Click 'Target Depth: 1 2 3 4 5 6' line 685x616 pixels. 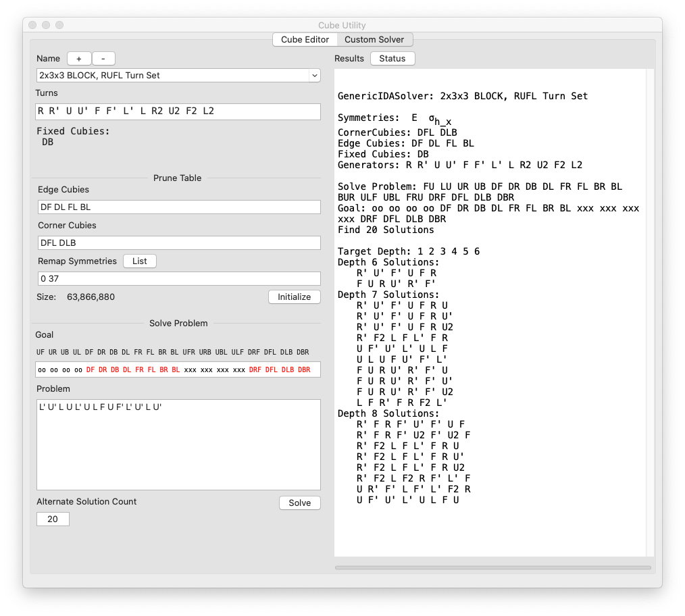409,252
